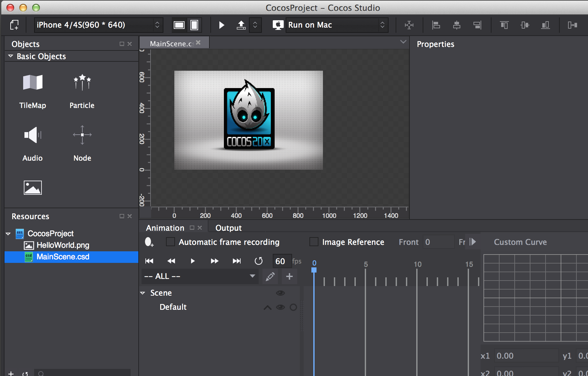Viewport: 588px width, 376px height.
Task: Click frame 10 on the timeline ruler
Action: (x=417, y=264)
